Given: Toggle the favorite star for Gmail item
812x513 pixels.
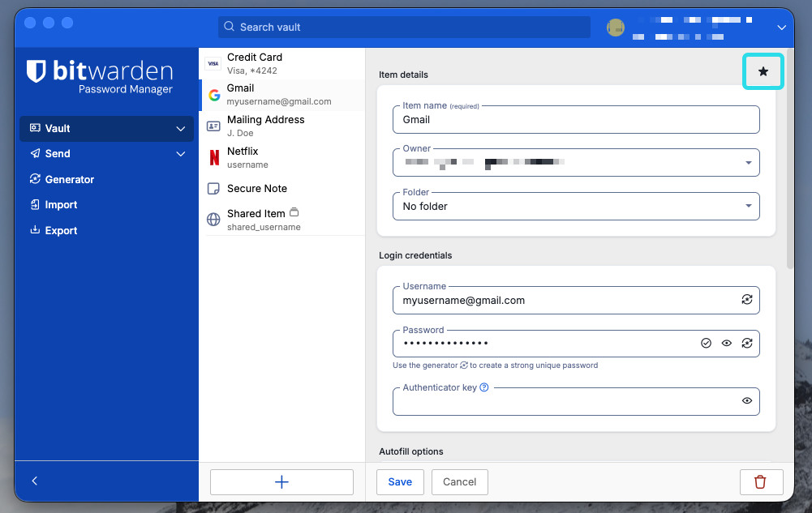Looking at the screenshot, I should point(763,72).
